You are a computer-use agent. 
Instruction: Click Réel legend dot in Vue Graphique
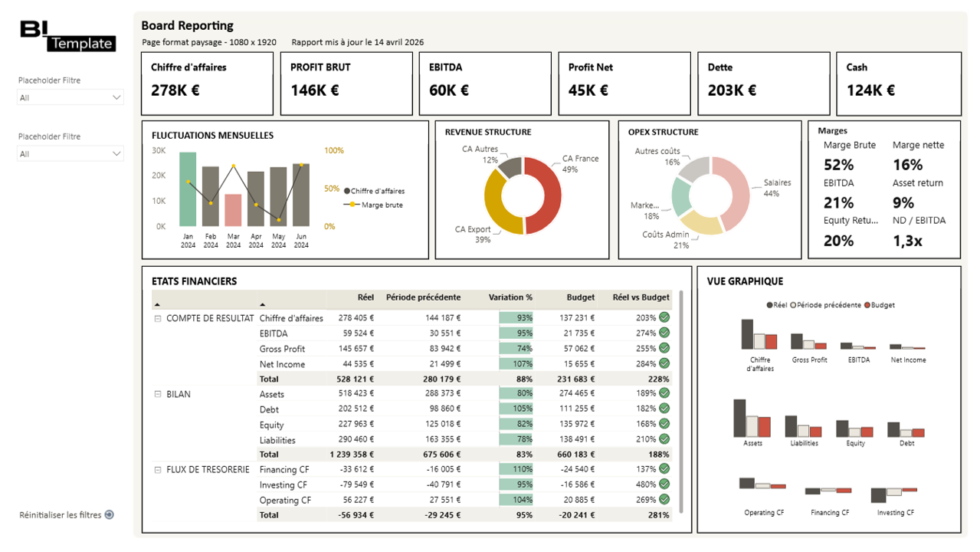[x=769, y=305]
